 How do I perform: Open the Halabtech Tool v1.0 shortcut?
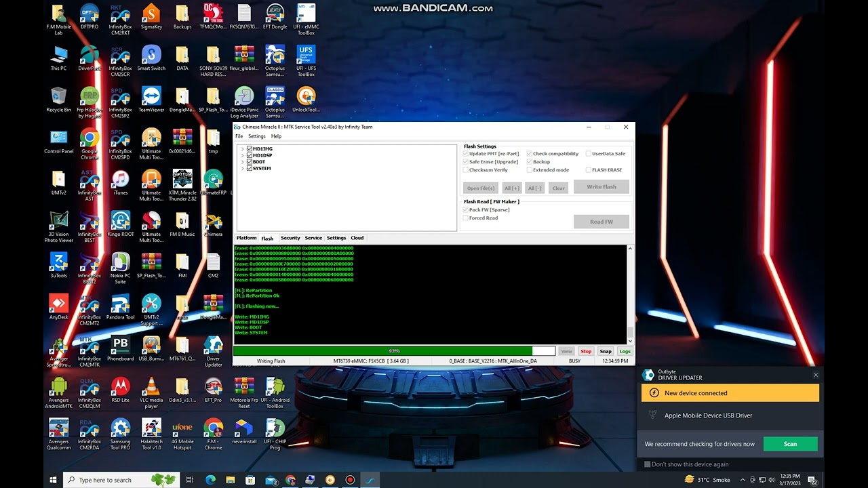pos(151,434)
